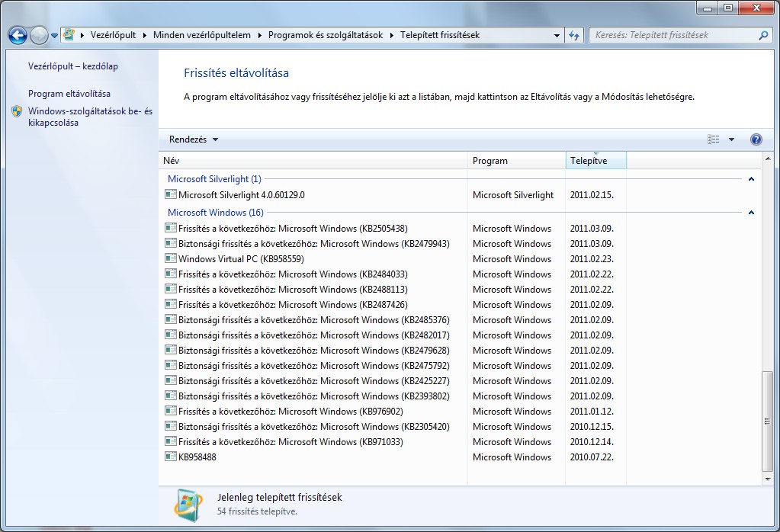Click Telepített frissítések breadcrumb
780x532 pixels.
[x=440, y=35]
